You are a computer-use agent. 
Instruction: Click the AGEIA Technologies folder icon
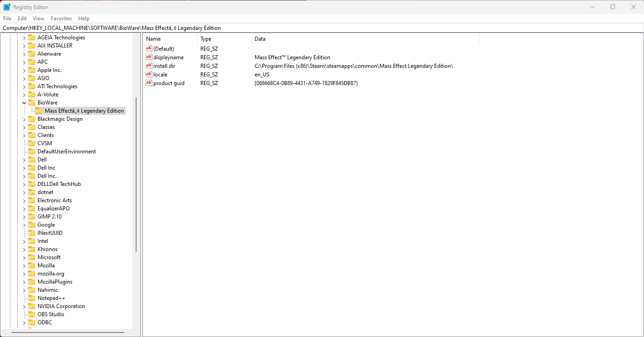32,38
